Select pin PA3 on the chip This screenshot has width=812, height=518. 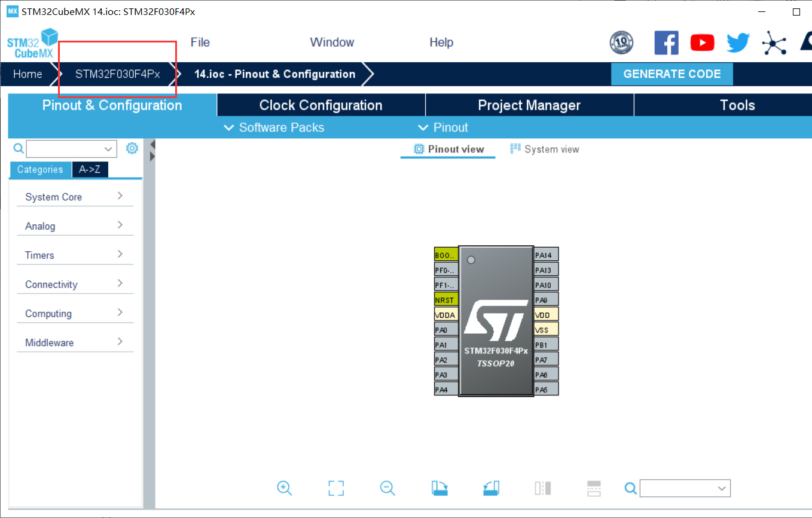coord(446,374)
